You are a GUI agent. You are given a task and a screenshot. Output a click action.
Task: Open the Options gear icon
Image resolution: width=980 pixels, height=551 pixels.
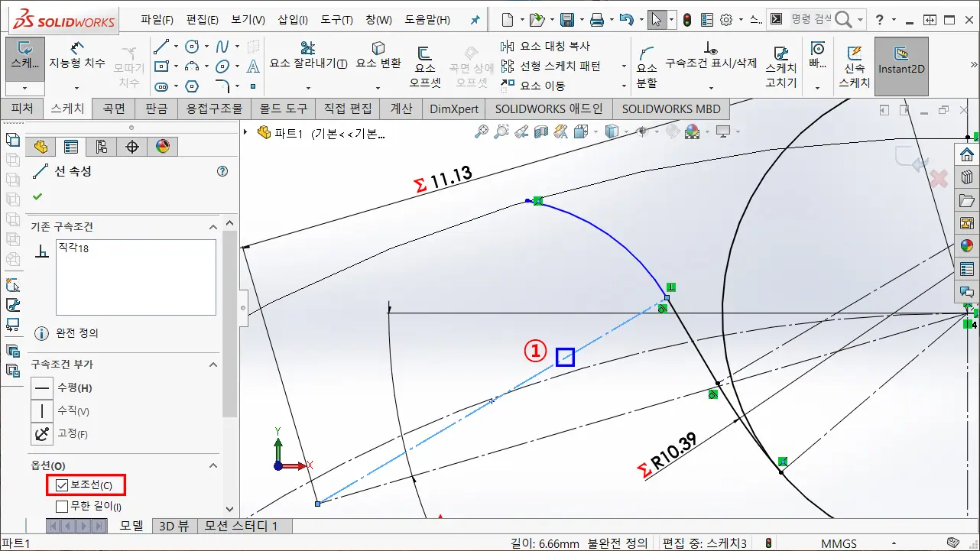pyautogui.click(x=726, y=20)
